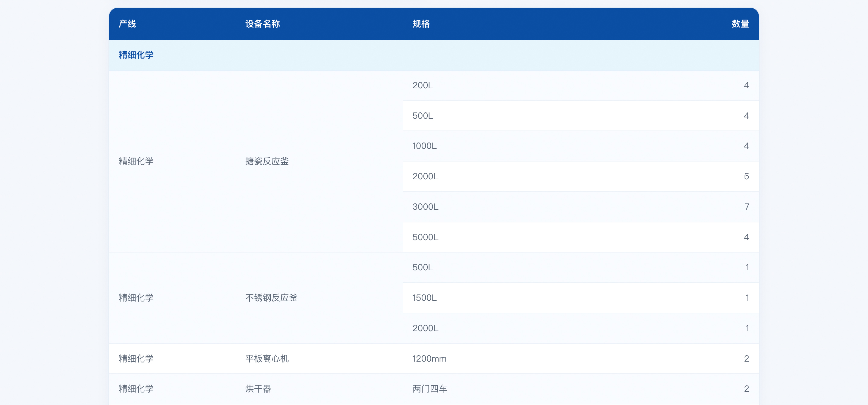Select the 1000L spec cell

(424, 146)
